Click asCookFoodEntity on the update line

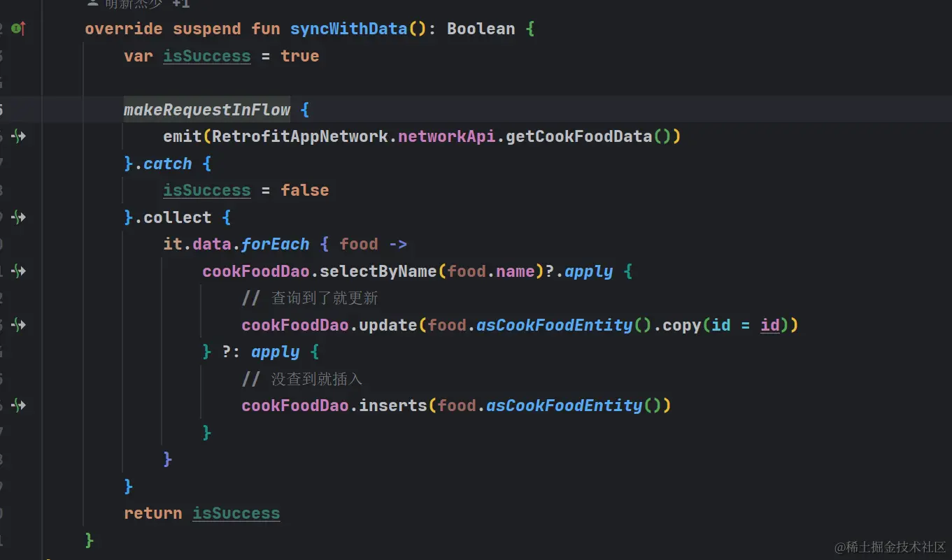coord(555,325)
